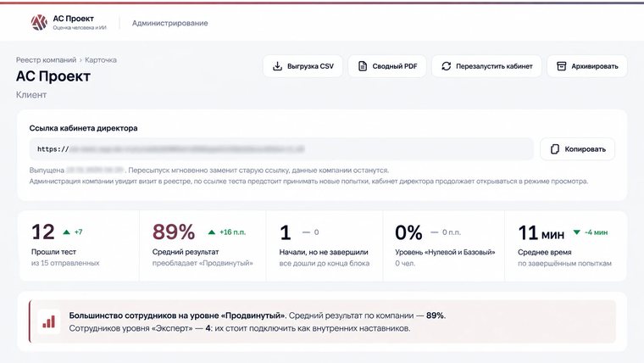Click "все дошли до конца блока" subtext
The image size is (644, 363).
point(324,263)
